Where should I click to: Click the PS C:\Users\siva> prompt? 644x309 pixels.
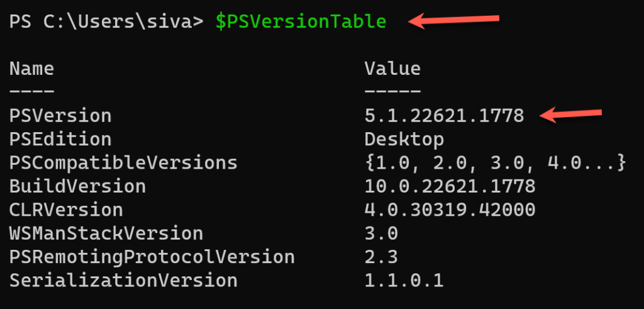[106, 22]
